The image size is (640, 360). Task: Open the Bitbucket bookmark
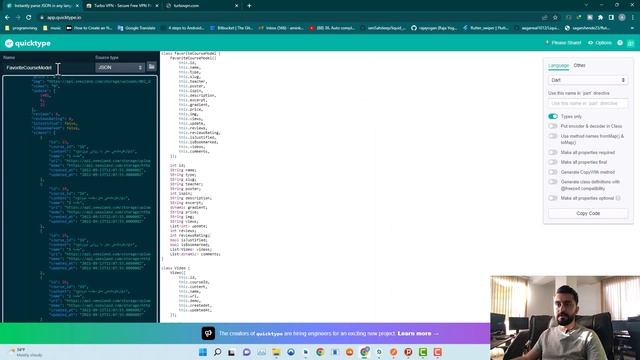[231, 28]
